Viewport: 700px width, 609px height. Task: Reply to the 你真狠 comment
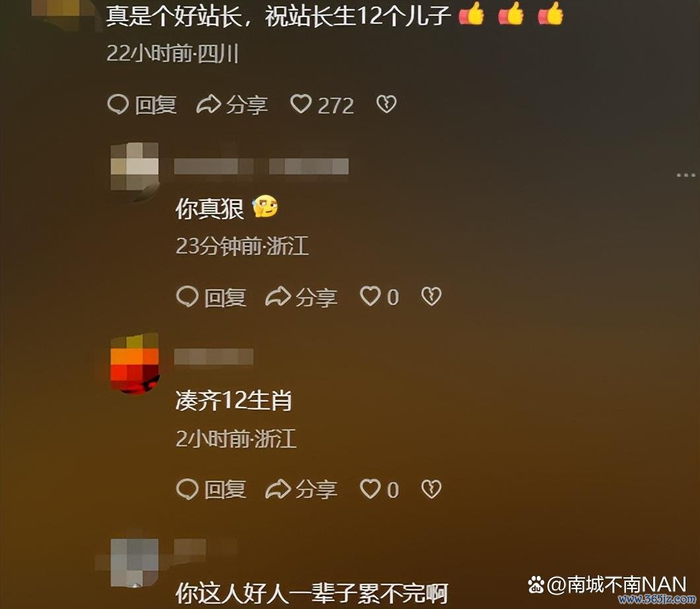211,297
